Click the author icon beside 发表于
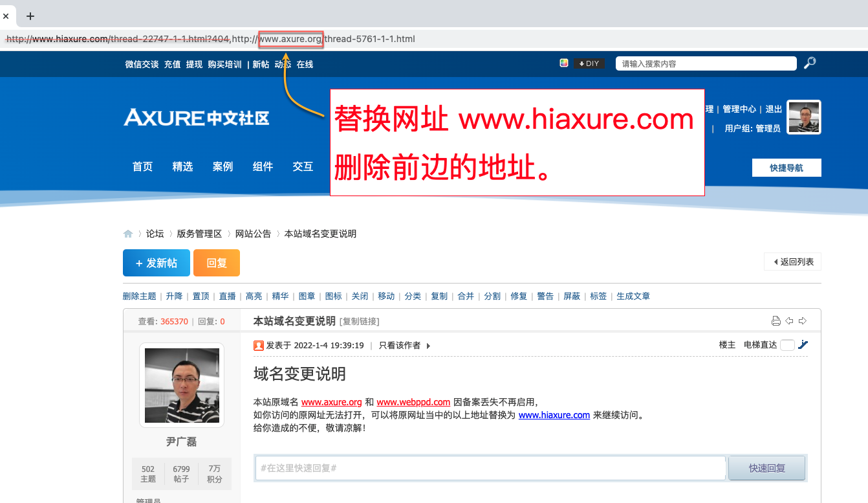 (259, 345)
